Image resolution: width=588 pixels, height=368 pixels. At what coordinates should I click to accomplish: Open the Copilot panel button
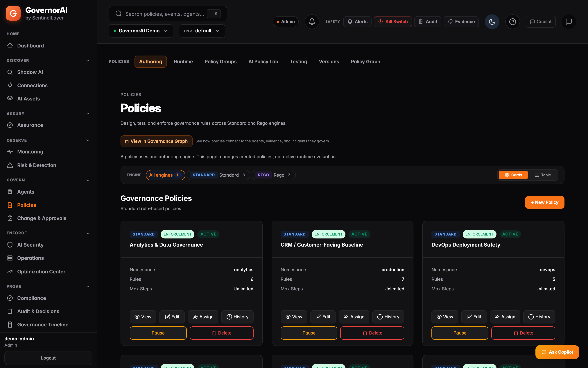[x=541, y=22]
